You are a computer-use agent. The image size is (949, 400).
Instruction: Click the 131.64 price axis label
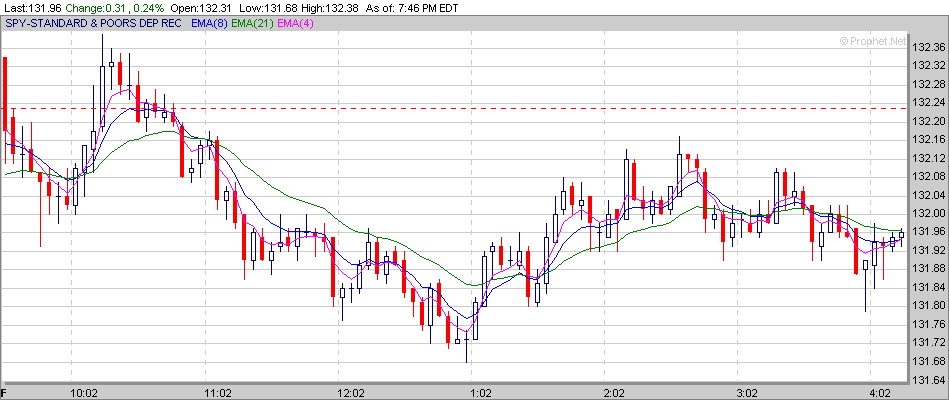(x=928, y=380)
